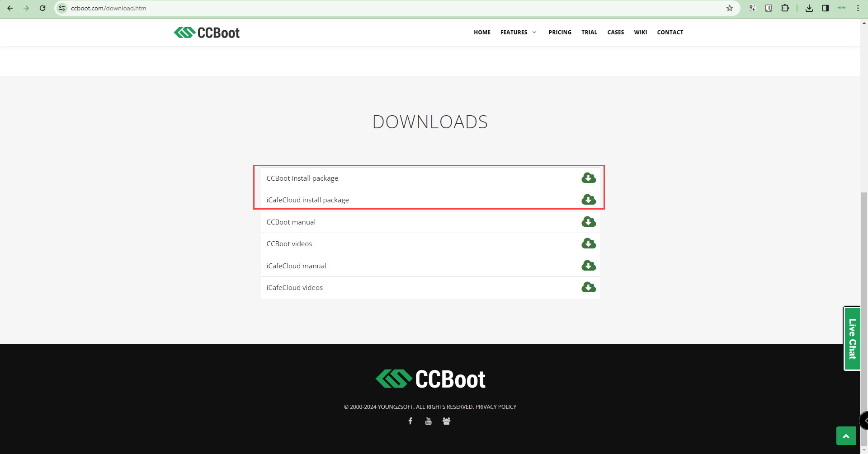The image size is (868, 454).
Task: Open the CASES page
Action: tap(616, 33)
